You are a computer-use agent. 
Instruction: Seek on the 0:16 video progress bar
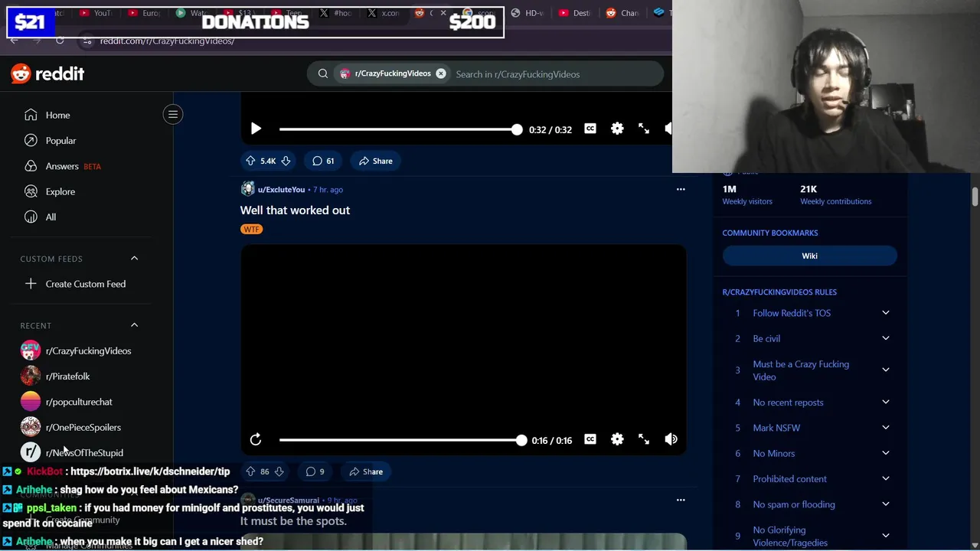(x=400, y=440)
